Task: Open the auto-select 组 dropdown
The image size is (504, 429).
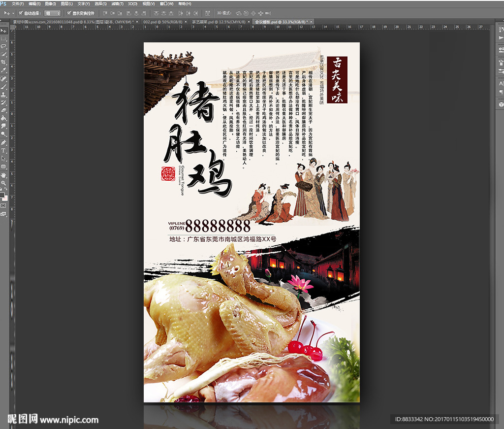Action: (x=52, y=13)
